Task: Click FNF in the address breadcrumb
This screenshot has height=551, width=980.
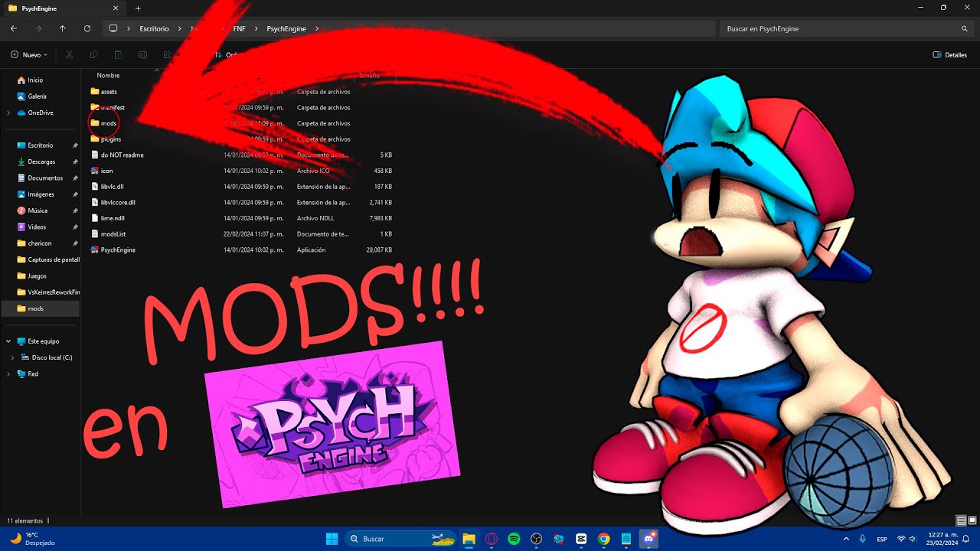Action: click(239, 28)
